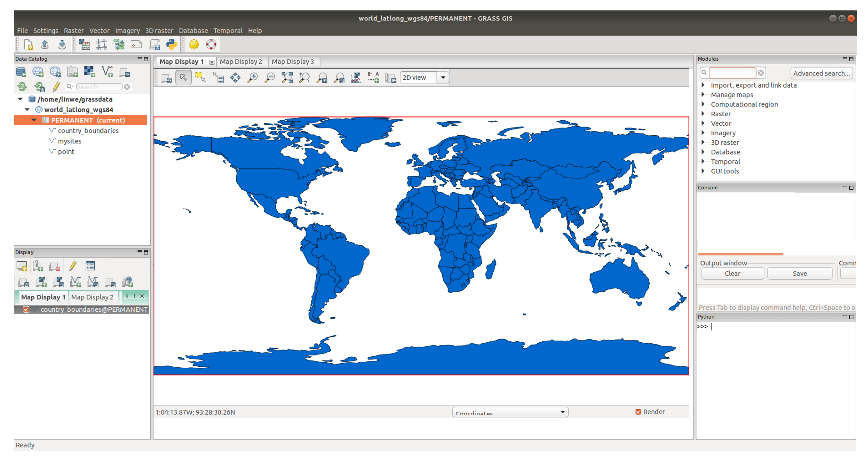Select the Zoom in magnifier icon

252,78
